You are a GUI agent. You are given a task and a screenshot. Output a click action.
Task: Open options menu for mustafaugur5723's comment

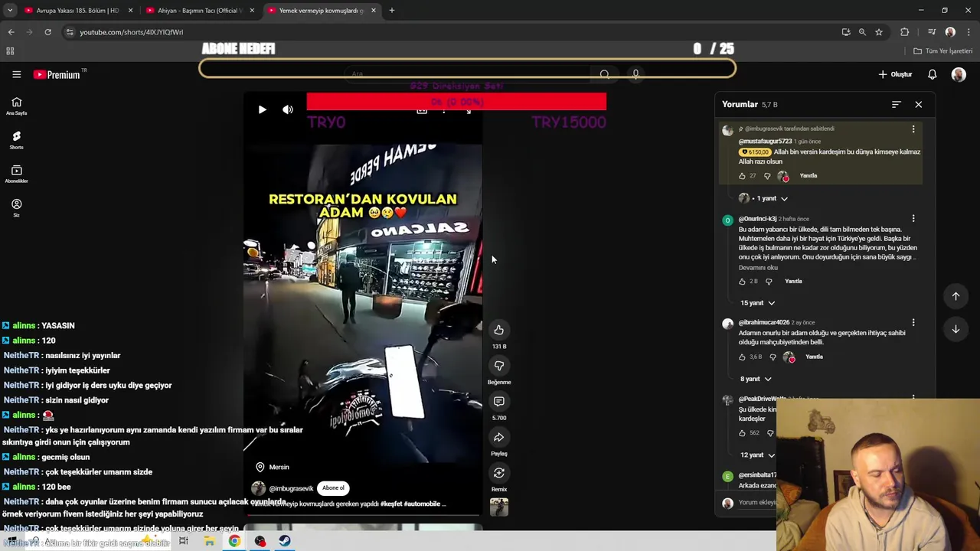pos(913,129)
